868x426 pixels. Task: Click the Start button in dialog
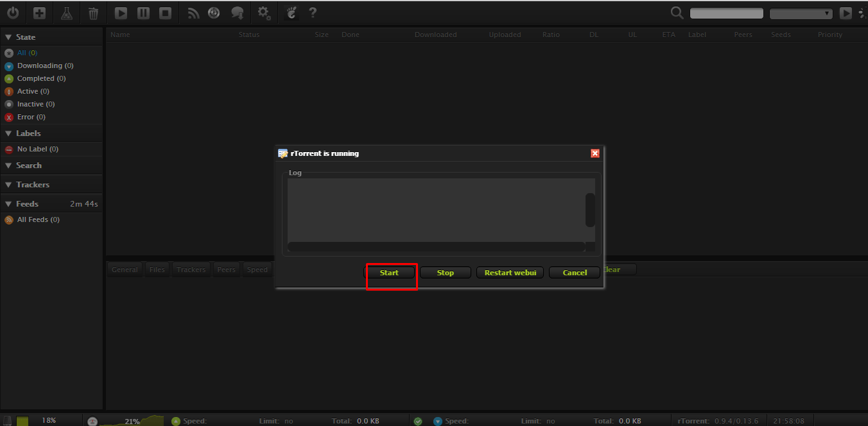click(x=389, y=273)
